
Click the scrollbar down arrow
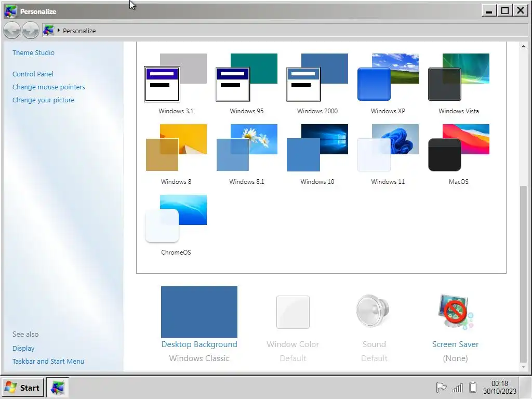tap(524, 367)
